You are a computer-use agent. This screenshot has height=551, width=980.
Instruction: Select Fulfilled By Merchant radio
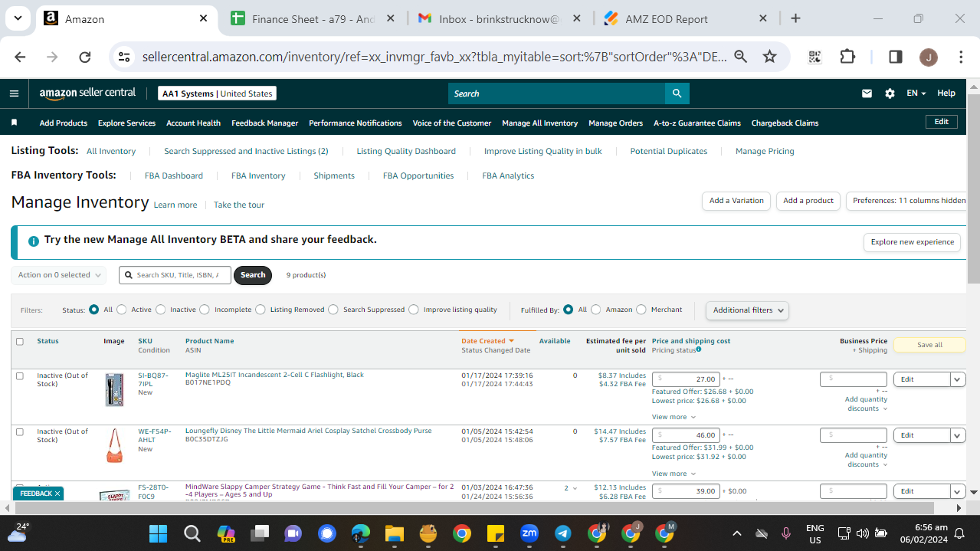tap(641, 310)
